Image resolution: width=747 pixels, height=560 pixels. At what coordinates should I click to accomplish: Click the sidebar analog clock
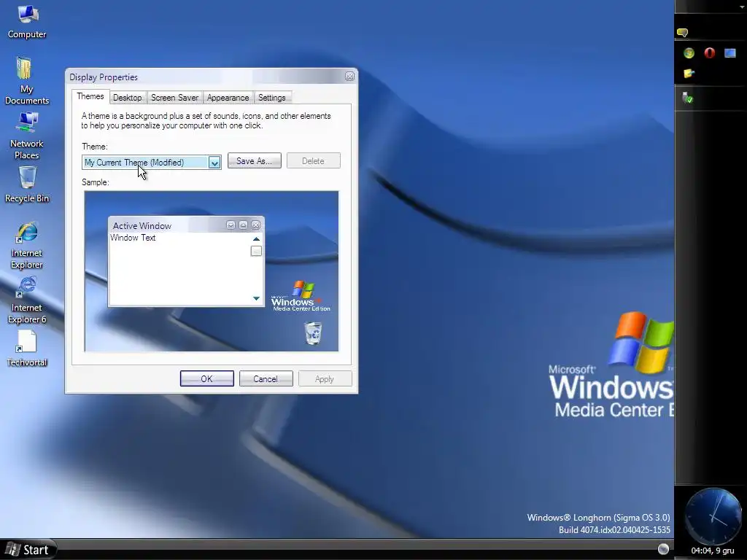click(x=713, y=516)
